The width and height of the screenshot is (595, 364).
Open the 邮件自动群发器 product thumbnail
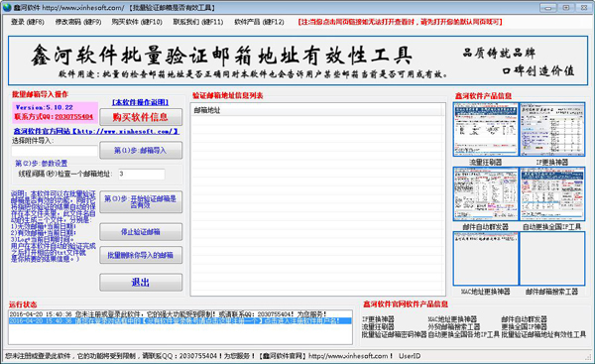(485, 194)
